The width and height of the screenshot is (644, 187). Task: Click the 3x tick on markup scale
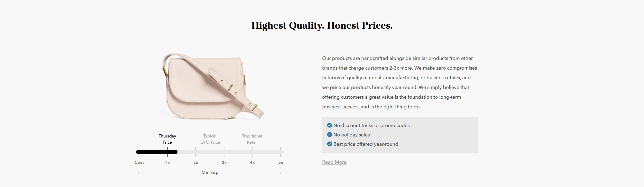[x=224, y=162]
